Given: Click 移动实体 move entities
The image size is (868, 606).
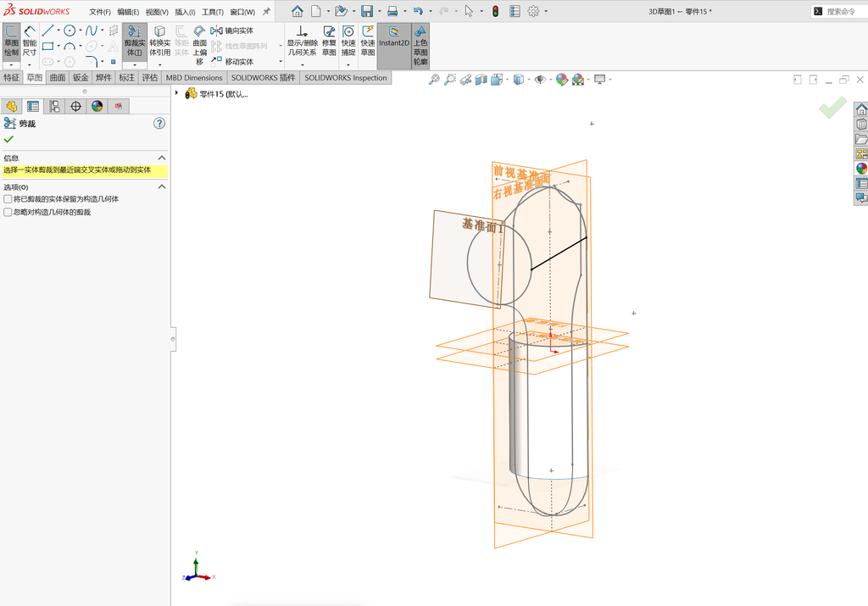Looking at the screenshot, I should point(232,61).
